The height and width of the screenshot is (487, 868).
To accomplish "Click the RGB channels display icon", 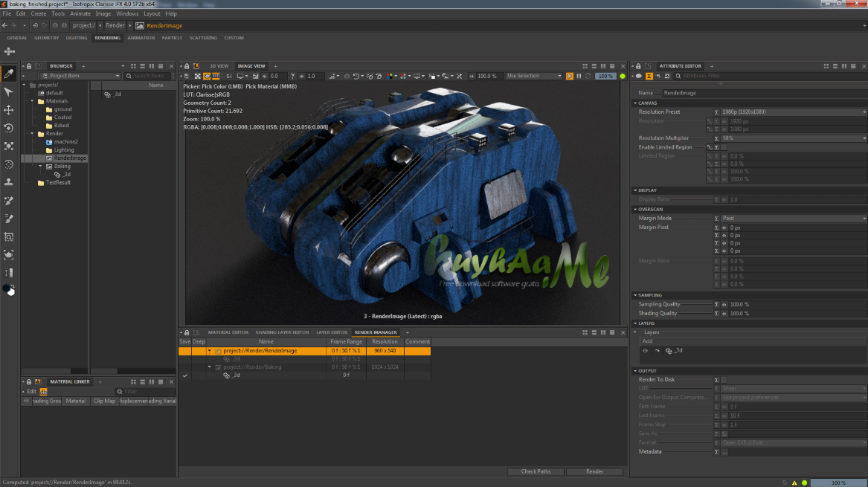I will [x=390, y=76].
